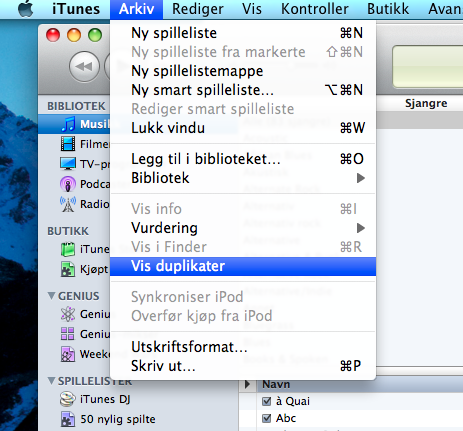Choose Ny smart spilleliste...
The image size is (463, 431).
(x=243, y=90)
